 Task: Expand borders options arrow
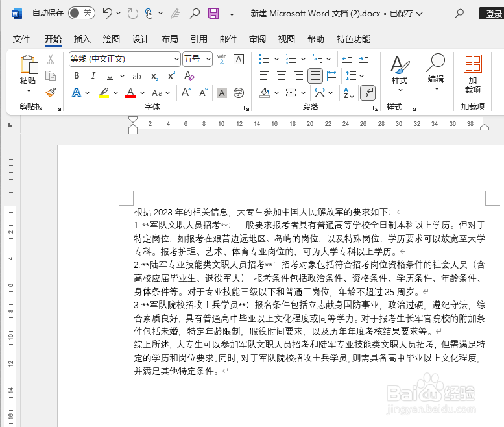point(303,93)
